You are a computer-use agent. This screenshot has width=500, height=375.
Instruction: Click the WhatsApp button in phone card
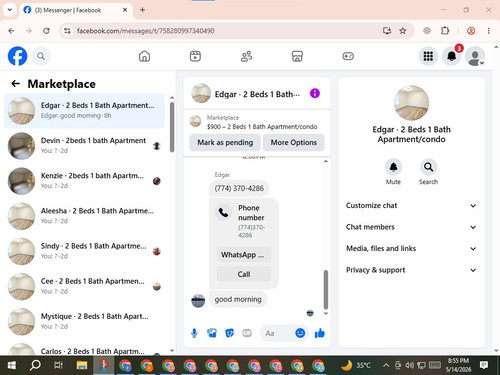[244, 255]
